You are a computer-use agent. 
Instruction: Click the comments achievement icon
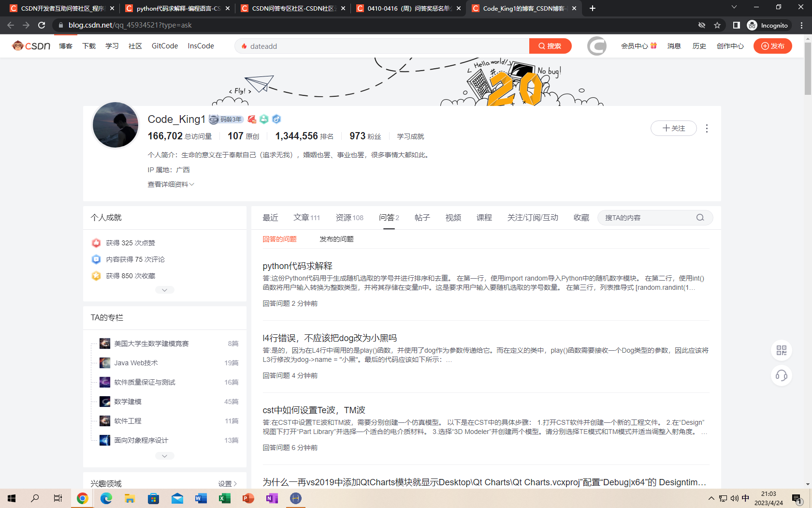pos(96,259)
